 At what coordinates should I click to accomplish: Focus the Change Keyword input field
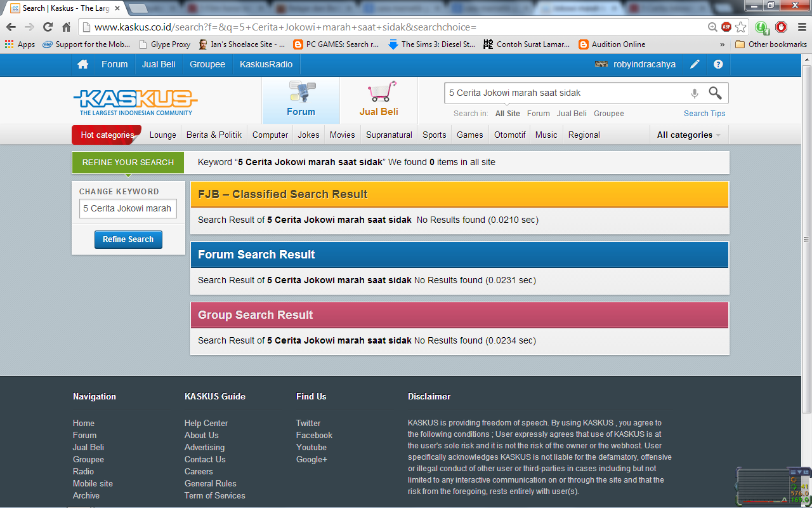pyautogui.click(x=128, y=209)
